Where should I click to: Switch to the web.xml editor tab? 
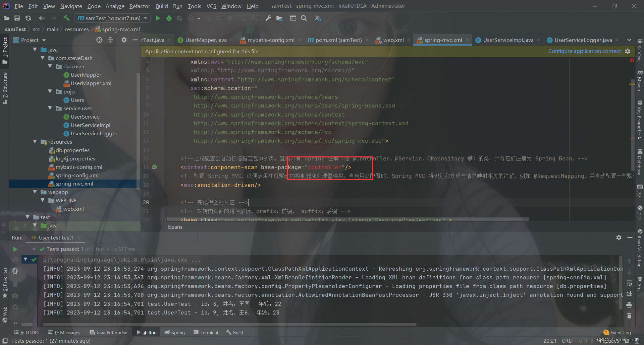coord(393,40)
